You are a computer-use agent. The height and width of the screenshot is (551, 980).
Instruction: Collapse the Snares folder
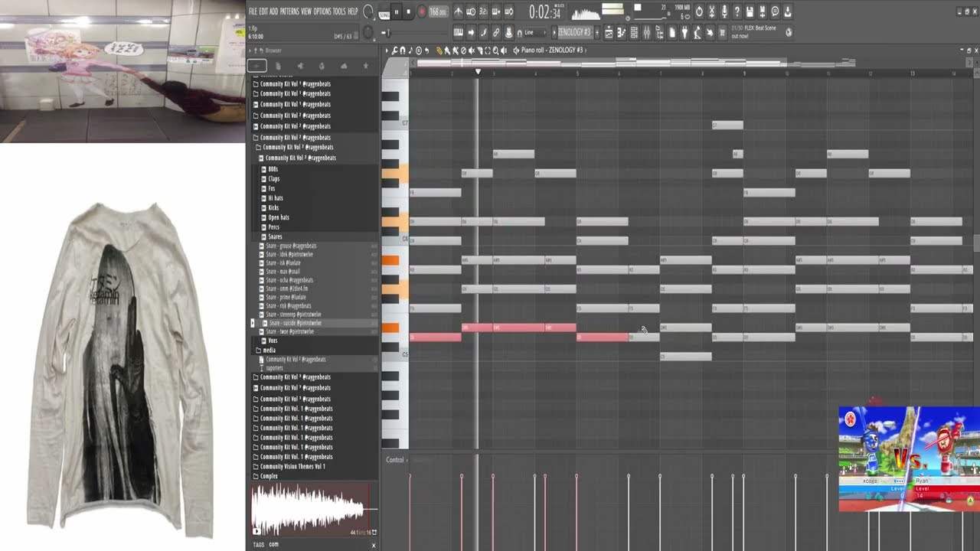[x=275, y=236]
